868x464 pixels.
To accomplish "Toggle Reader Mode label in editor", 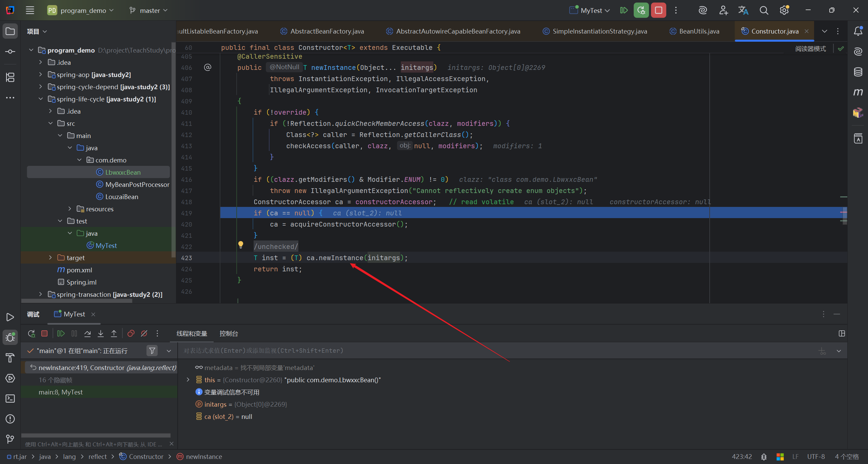I will coord(810,49).
